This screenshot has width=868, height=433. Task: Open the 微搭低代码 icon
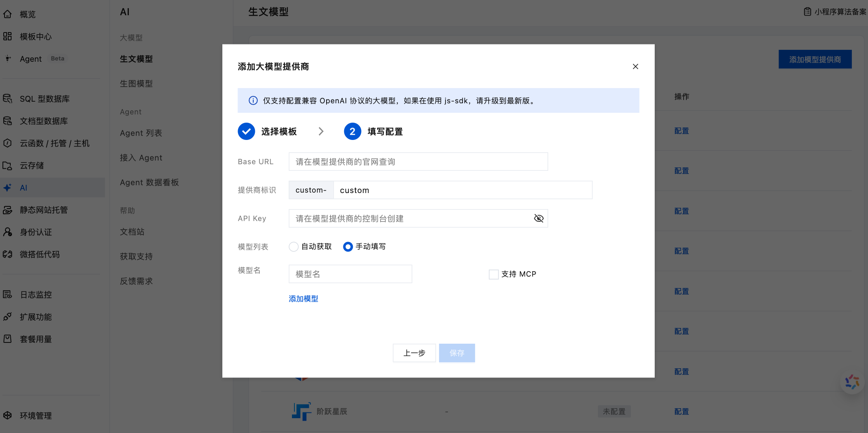pyautogui.click(x=7, y=254)
